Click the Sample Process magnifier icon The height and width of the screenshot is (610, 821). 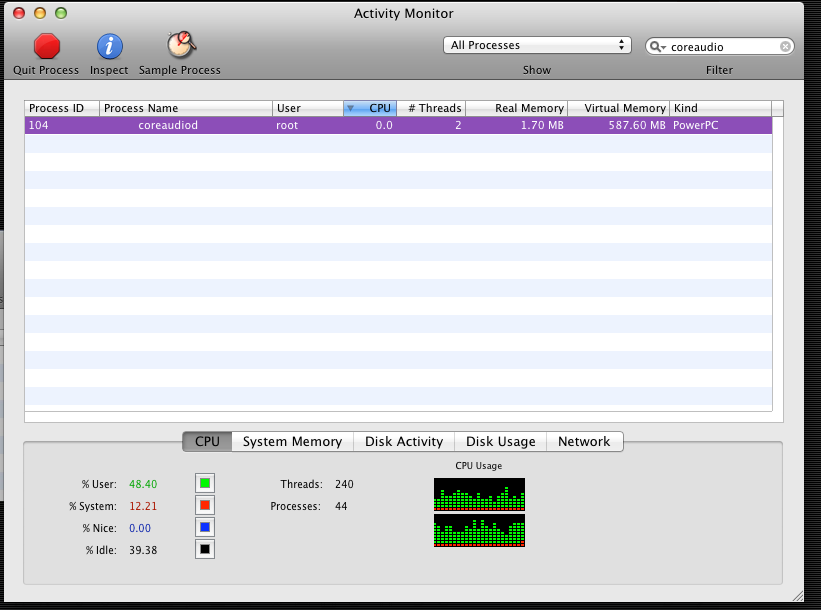pyautogui.click(x=181, y=45)
